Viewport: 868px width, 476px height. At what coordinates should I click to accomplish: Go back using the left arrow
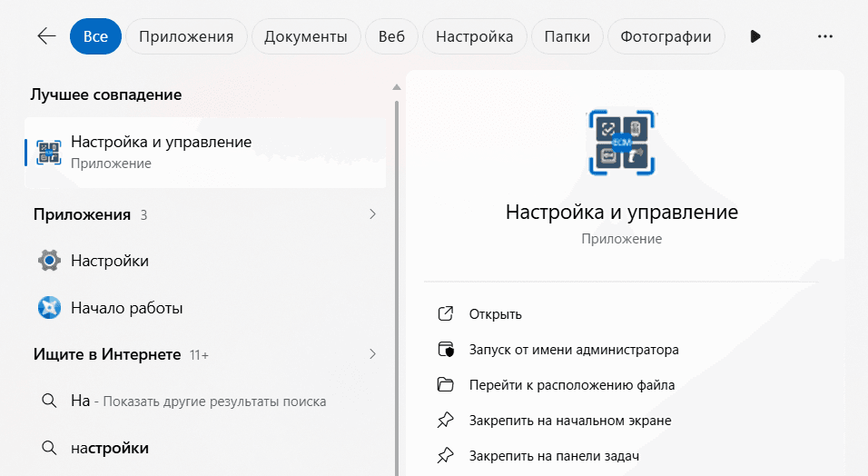(x=46, y=36)
